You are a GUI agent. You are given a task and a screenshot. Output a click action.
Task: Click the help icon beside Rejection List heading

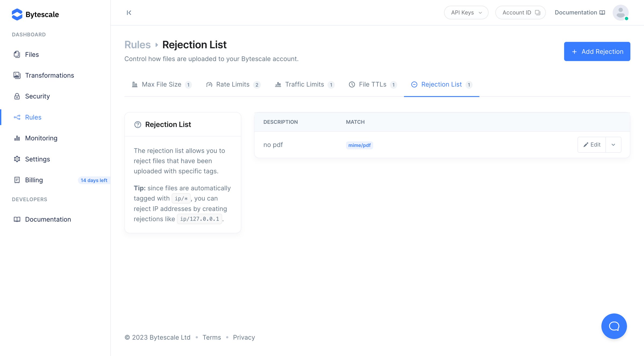click(x=138, y=125)
